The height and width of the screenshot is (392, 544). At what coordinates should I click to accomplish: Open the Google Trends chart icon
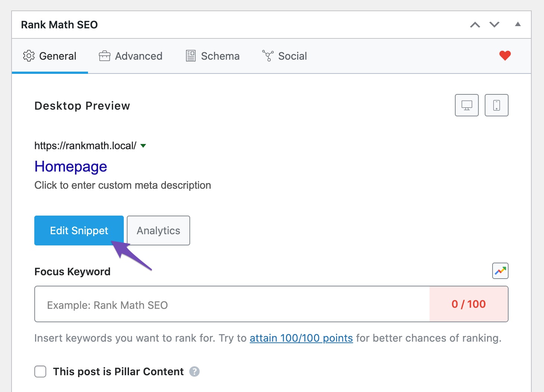500,271
